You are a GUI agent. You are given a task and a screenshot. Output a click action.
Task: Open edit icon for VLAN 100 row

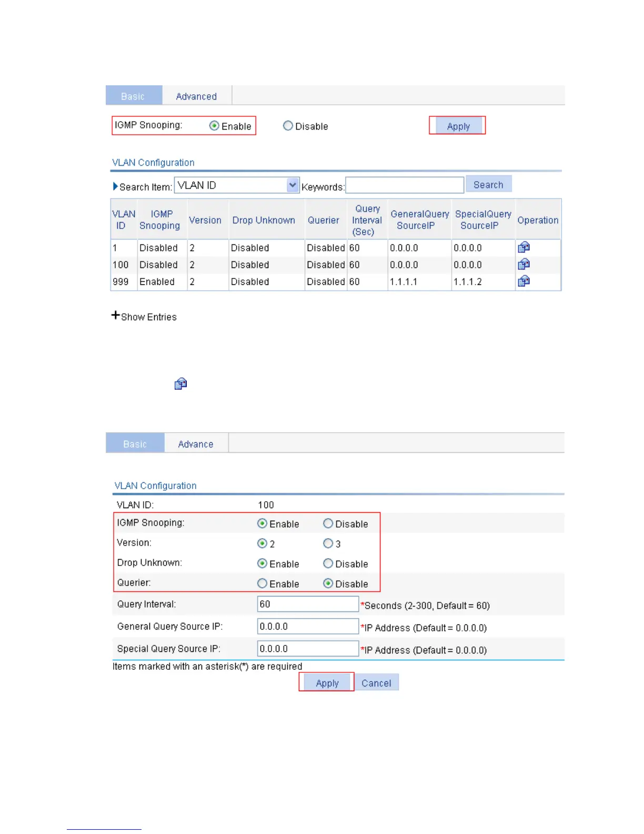coord(524,264)
